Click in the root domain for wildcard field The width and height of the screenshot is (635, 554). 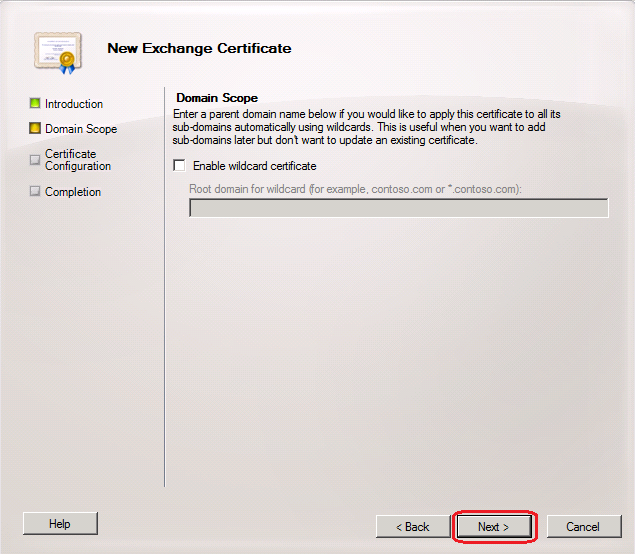[398, 208]
